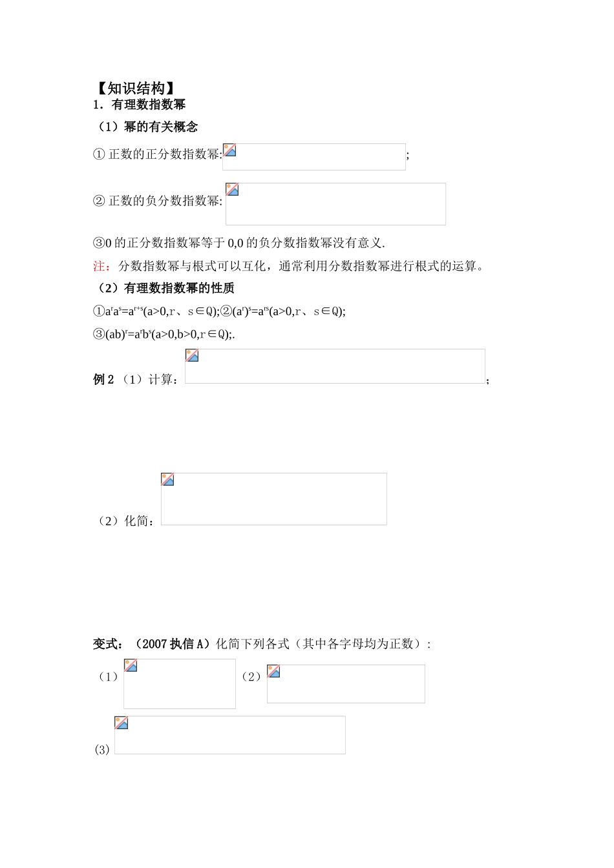This screenshot has height=868, width=614.
Task: Click the heading 1．有理数指数幂
Action: (140, 105)
